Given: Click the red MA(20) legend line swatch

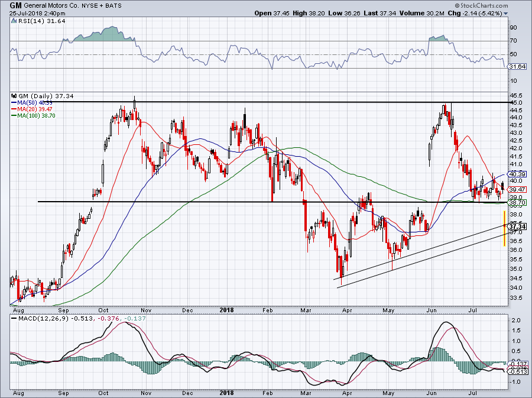Looking at the screenshot, I should (x=14, y=109).
